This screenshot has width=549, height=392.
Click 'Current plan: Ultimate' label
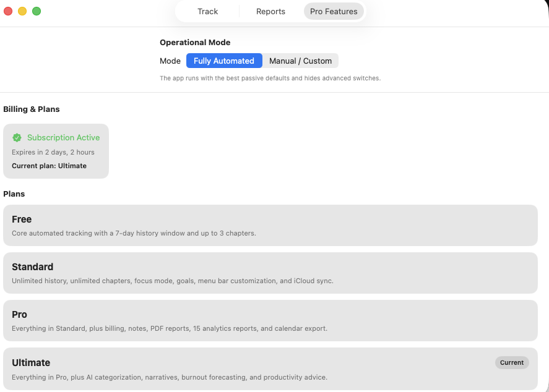[x=49, y=166]
